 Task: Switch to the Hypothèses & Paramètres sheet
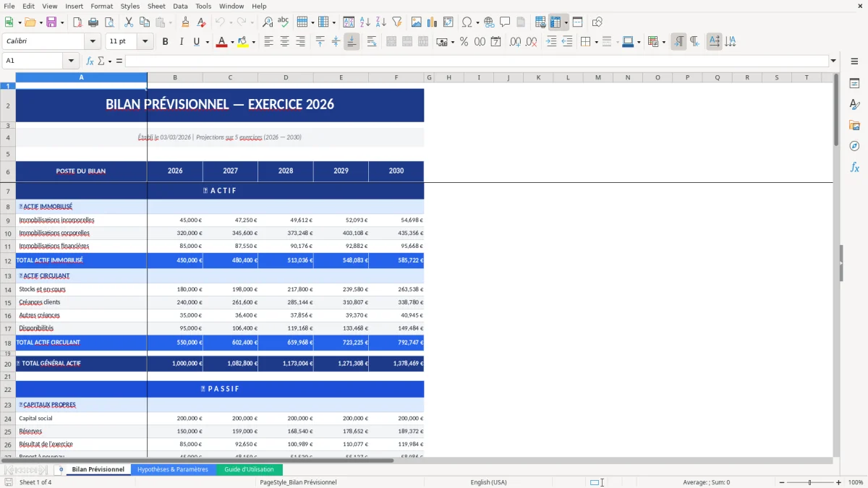[x=174, y=468]
